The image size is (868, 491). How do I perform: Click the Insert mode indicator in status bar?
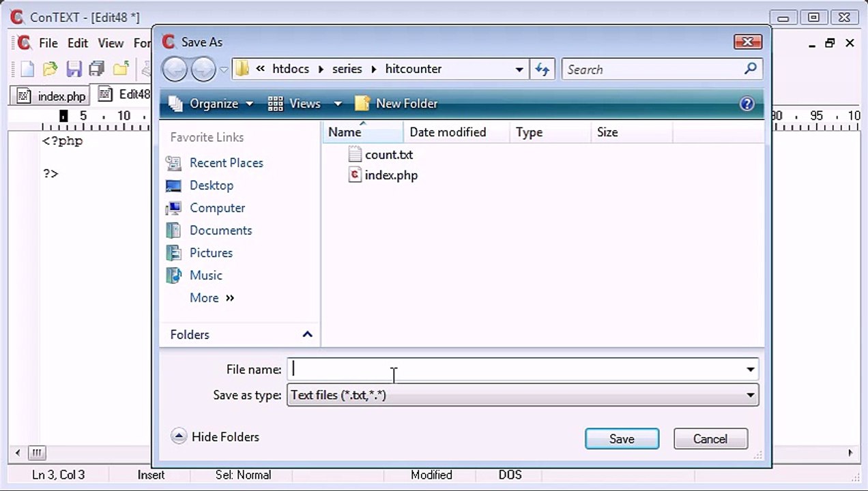tap(151, 475)
